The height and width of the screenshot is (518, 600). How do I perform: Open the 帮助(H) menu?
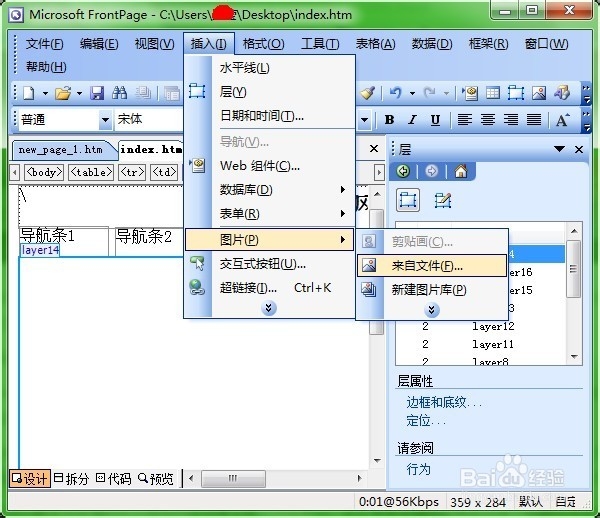click(x=46, y=67)
